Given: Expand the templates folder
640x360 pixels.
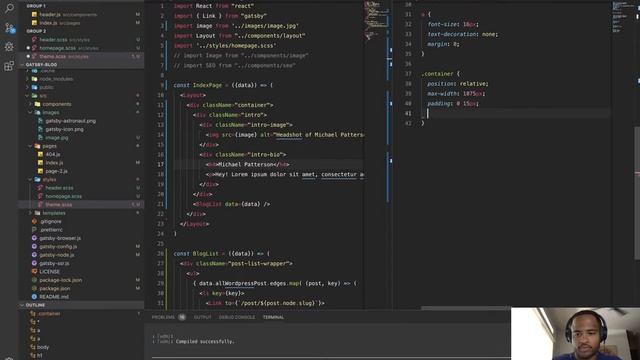Looking at the screenshot, I should point(31,213).
